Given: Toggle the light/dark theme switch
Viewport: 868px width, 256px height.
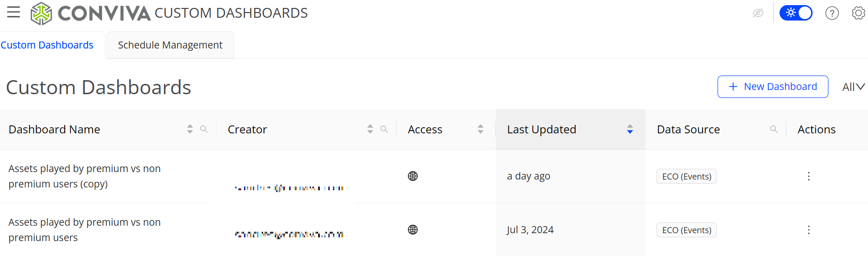Looking at the screenshot, I should pyautogui.click(x=796, y=13).
